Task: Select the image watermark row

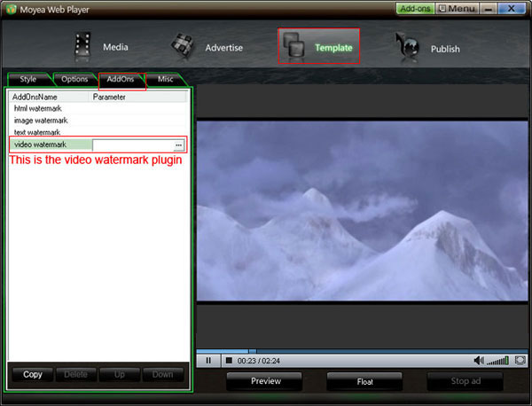Action: [x=98, y=121]
